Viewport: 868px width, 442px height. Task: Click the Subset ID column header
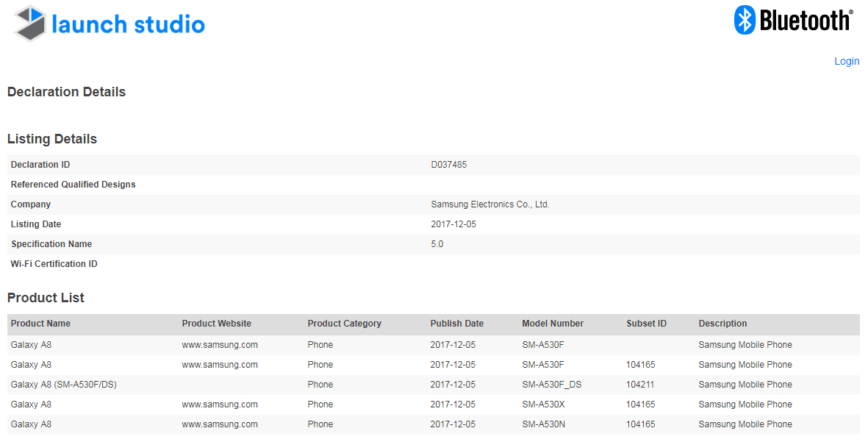(647, 324)
